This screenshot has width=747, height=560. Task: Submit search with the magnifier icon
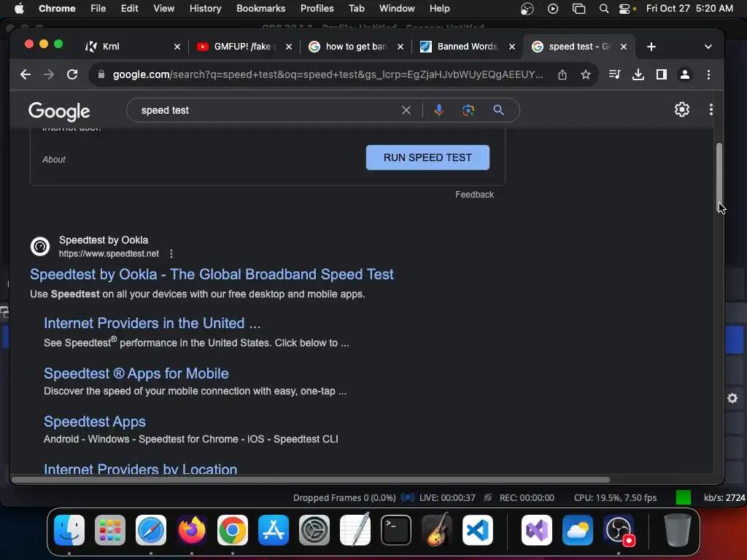[498, 110]
